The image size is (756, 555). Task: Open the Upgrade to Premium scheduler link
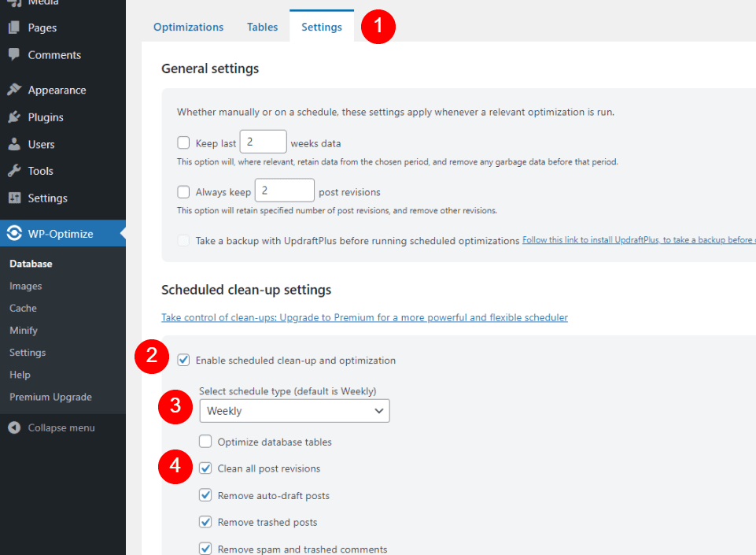coord(364,317)
